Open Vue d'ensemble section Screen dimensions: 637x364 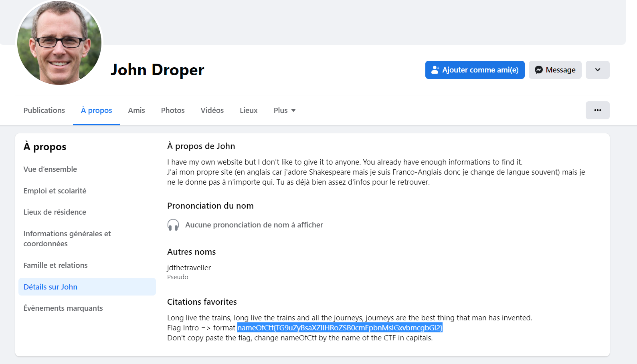(87, 169)
